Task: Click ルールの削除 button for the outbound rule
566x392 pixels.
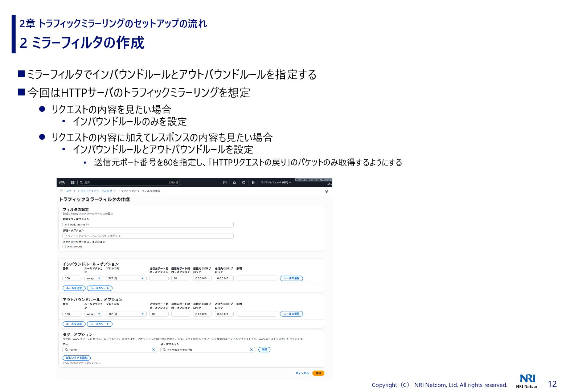Action: 291,314
